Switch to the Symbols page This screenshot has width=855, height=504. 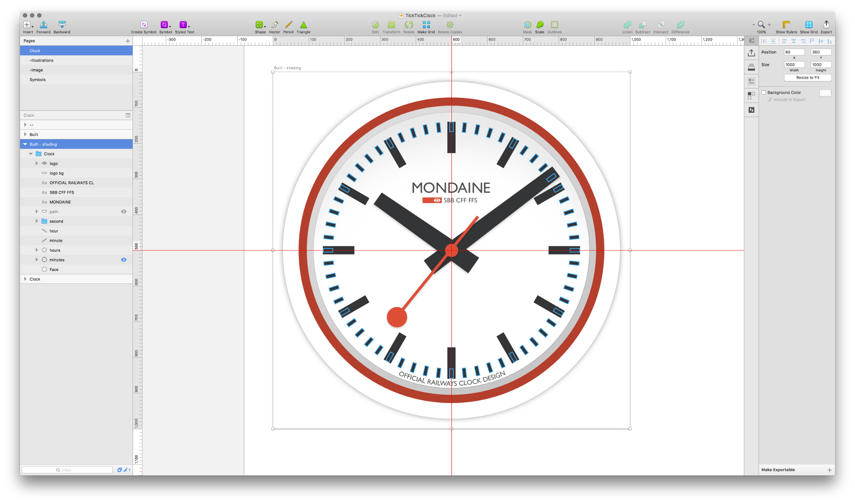[38, 80]
